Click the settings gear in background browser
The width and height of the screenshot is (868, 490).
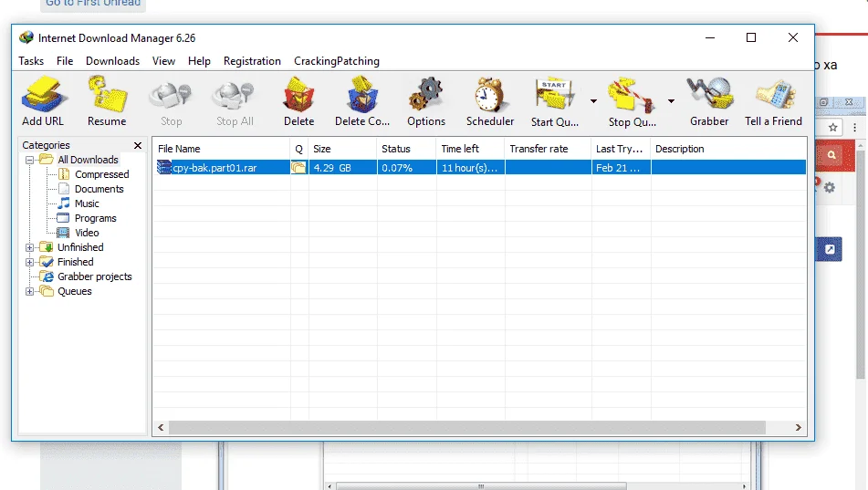pyautogui.click(x=830, y=187)
